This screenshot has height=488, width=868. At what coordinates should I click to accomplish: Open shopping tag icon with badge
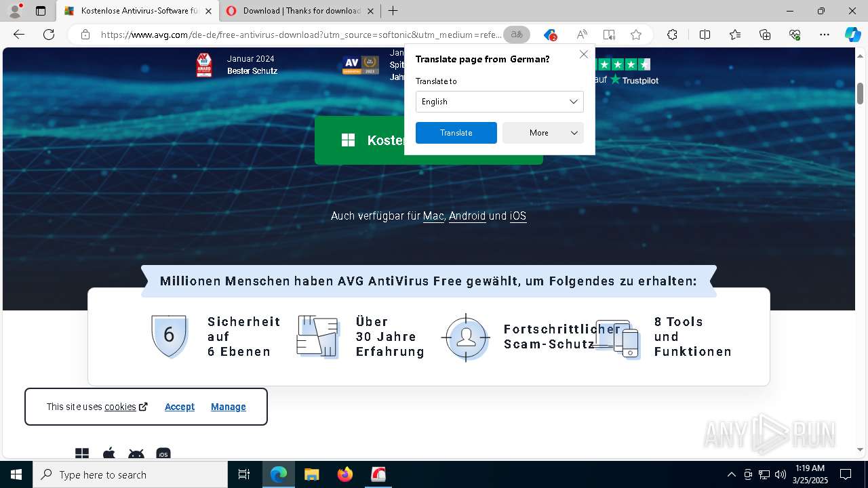coord(550,35)
